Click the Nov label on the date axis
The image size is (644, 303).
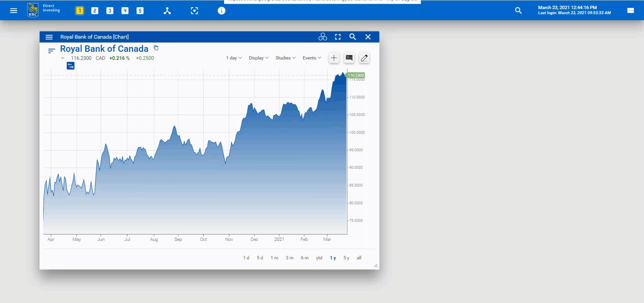pyautogui.click(x=229, y=239)
